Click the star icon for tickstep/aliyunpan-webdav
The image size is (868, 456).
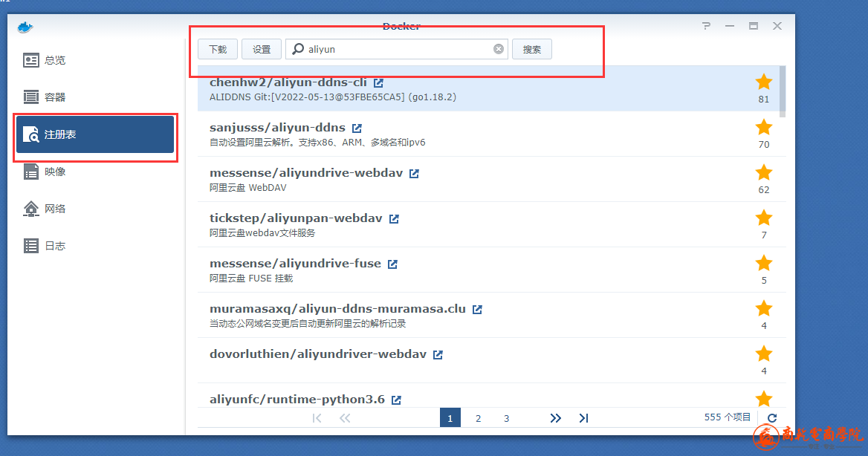tap(764, 218)
